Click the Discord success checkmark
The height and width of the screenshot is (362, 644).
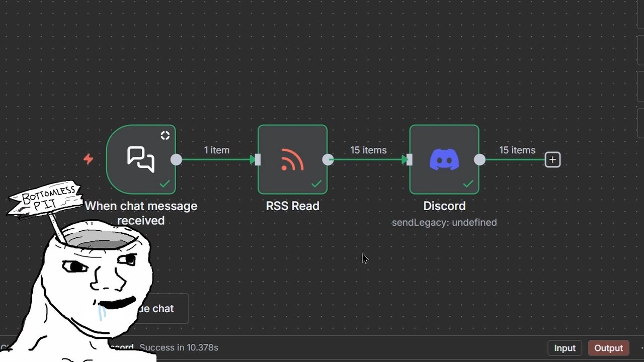click(x=468, y=184)
